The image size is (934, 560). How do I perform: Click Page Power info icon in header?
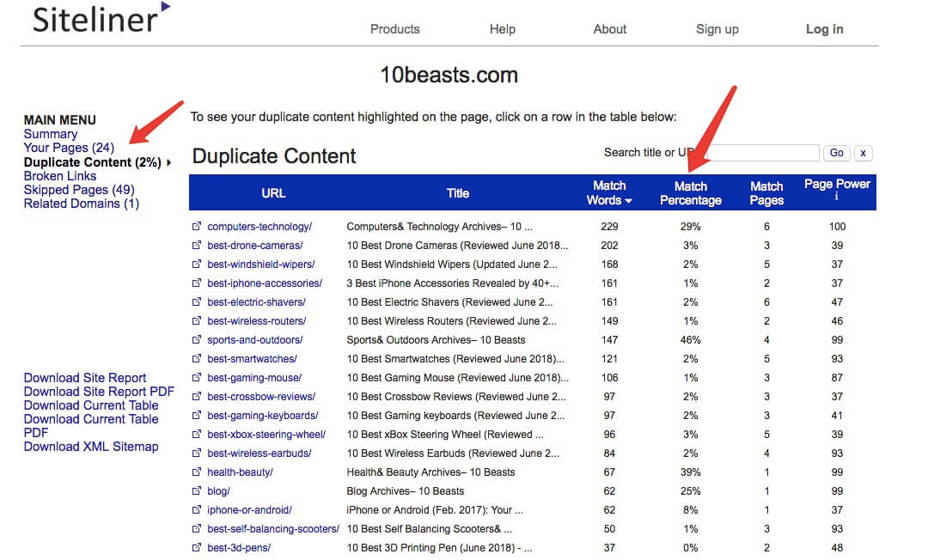(x=836, y=196)
